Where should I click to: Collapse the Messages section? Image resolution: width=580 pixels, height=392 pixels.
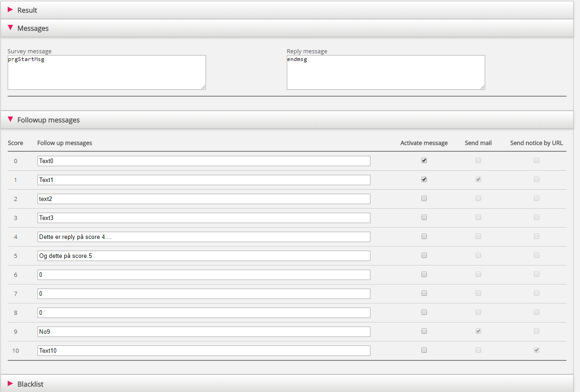click(x=33, y=28)
